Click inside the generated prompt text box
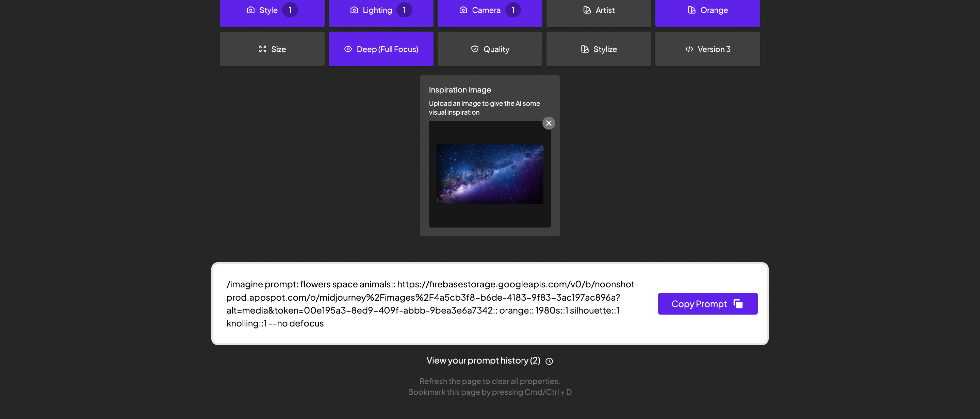980x419 pixels. 432,304
